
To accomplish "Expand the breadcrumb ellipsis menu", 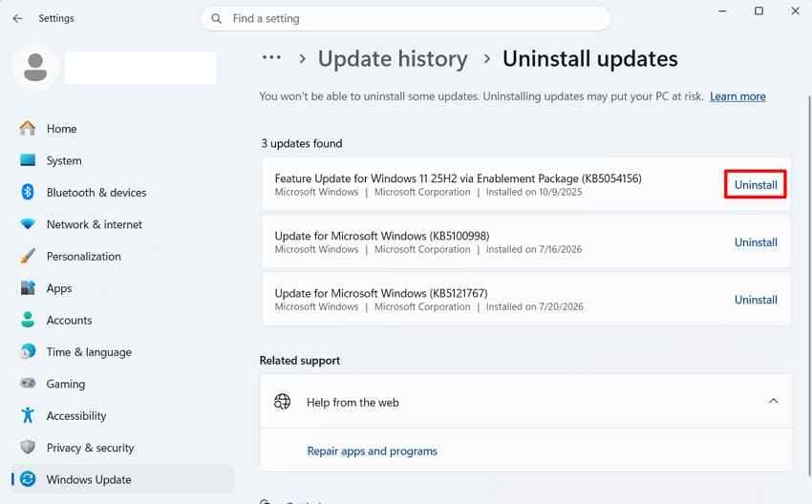I will click(271, 57).
